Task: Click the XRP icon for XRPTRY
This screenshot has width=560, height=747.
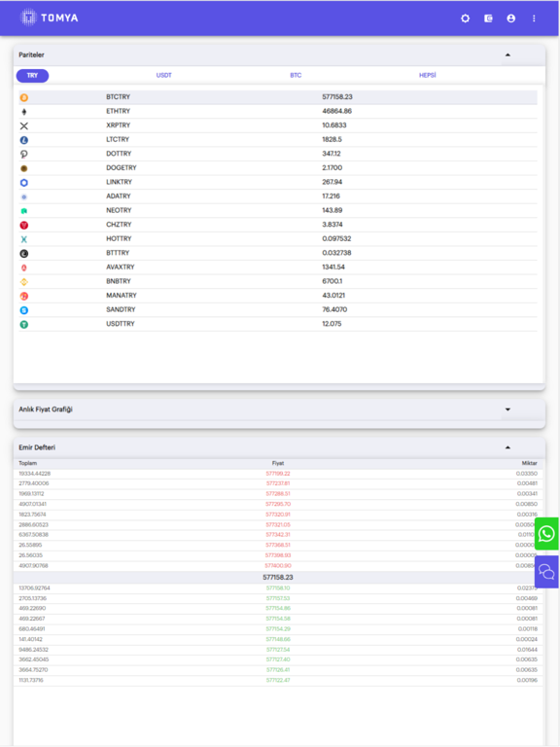Action: [23, 125]
